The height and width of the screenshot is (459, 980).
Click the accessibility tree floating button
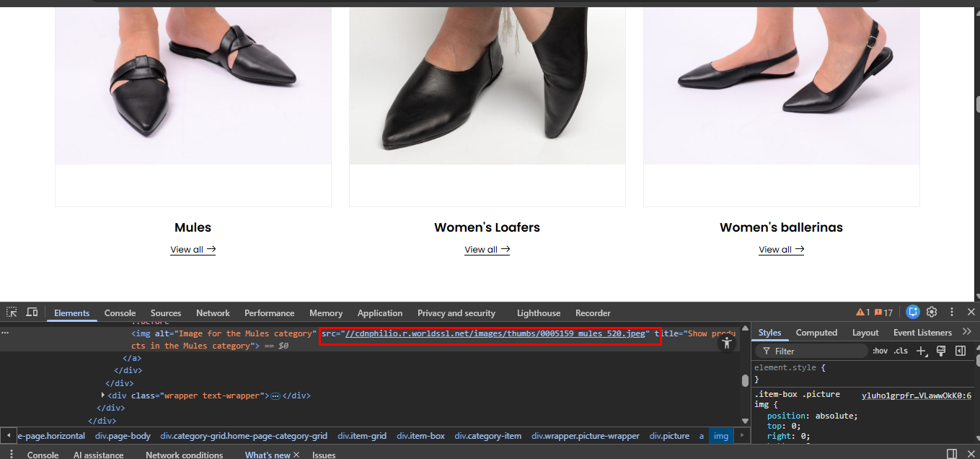pos(726,344)
